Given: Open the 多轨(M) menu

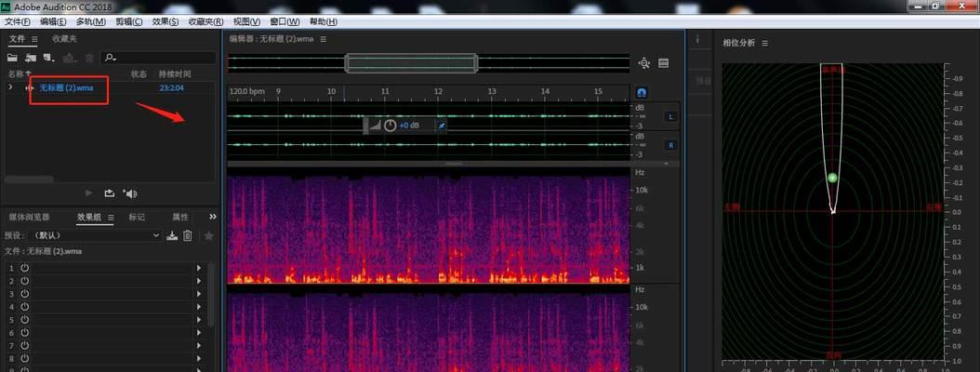Looking at the screenshot, I should tap(90, 22).
